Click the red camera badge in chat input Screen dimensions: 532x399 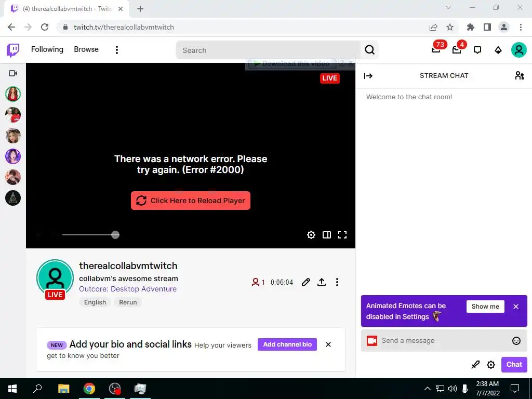click(x=372, y=341)
